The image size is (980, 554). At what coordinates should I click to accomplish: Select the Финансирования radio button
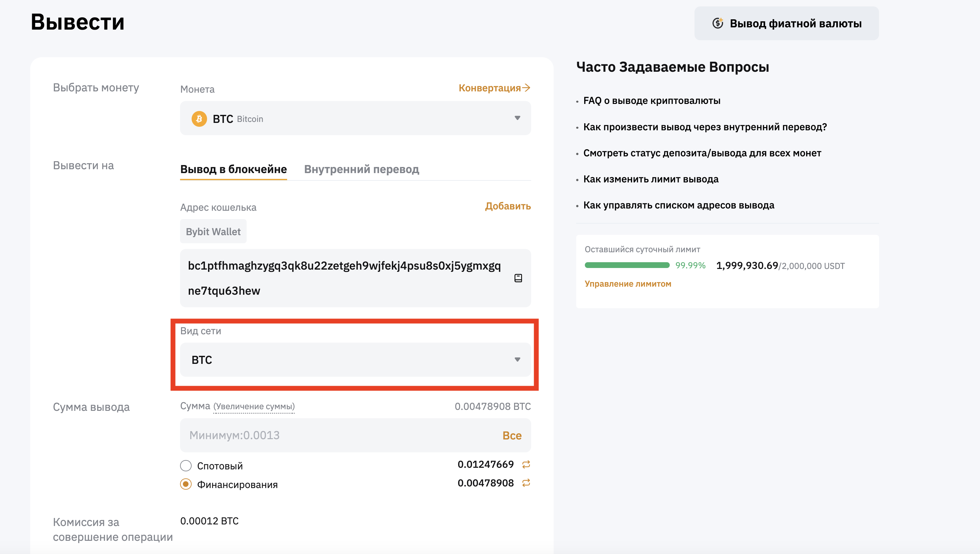186,484
